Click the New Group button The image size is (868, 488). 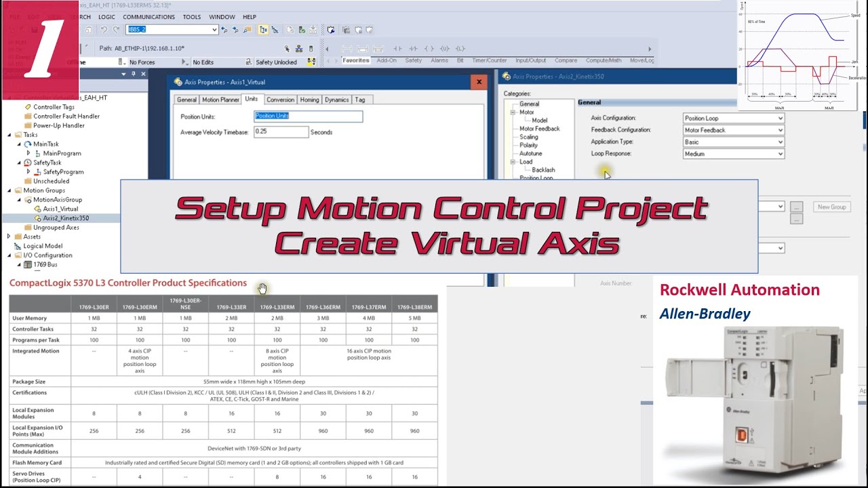tap(831, 207)
